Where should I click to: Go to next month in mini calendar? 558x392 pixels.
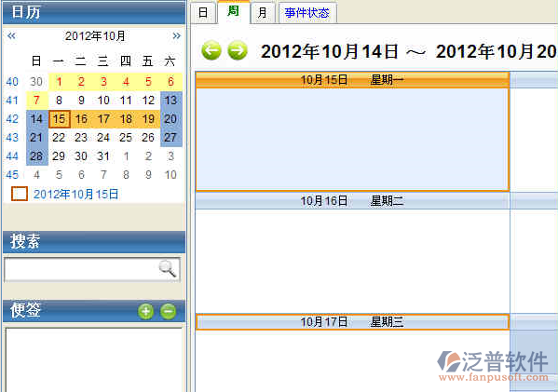tap(176, 35)
